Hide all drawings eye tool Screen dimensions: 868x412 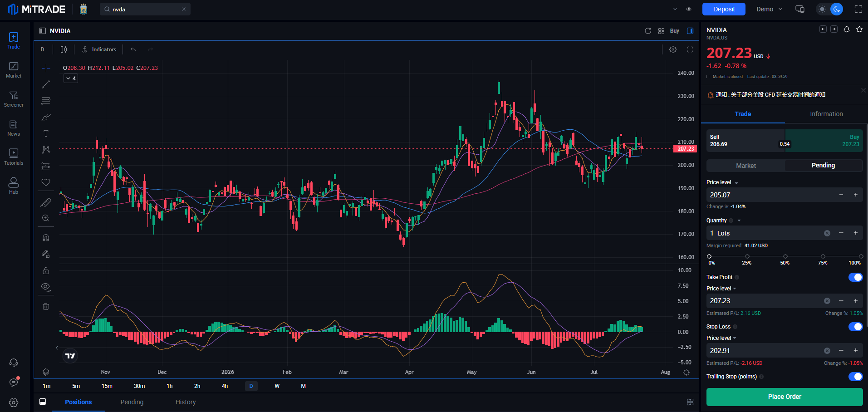(x=46, y=287)
